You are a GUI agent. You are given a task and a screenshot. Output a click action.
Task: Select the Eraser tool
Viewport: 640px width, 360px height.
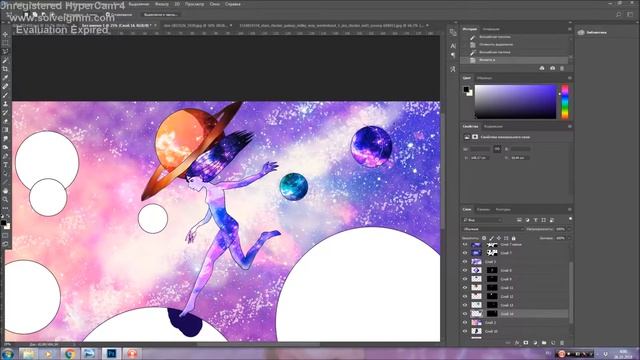[x=5, y=121]
